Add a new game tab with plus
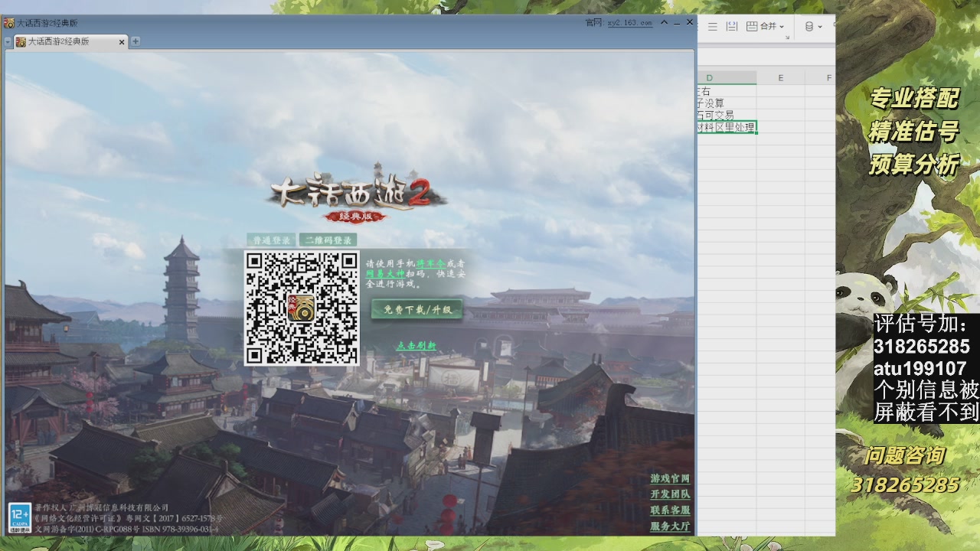The image size is (980, 551). (136, 41)
